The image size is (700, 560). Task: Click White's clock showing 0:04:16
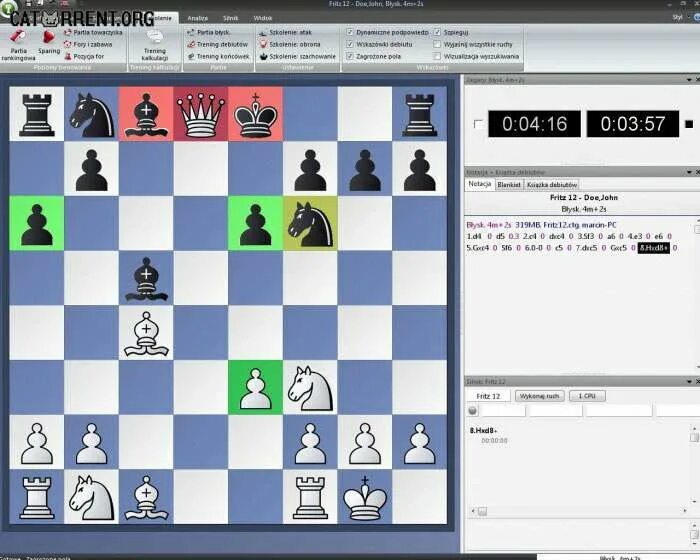[x=534, y=124]
